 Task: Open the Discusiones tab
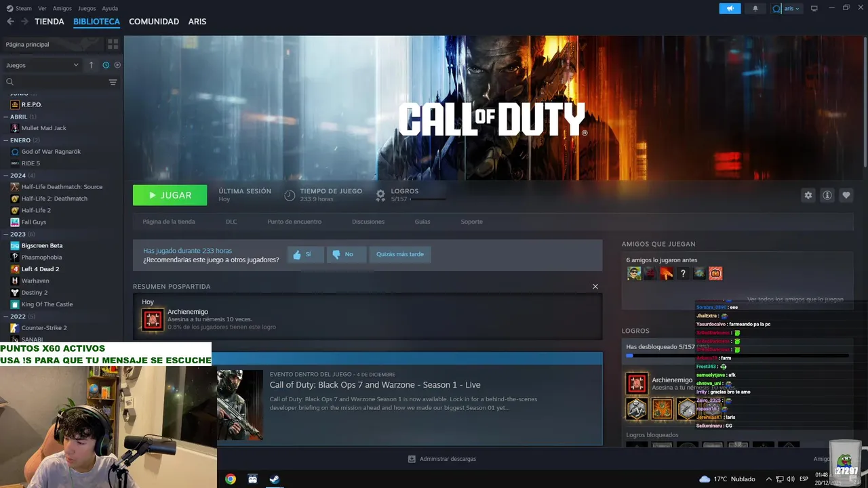(368, 222)
